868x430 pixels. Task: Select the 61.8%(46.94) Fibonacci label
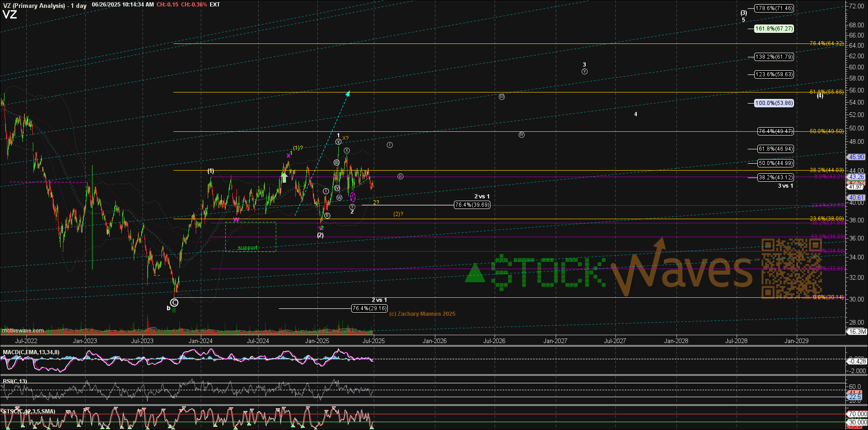point(775,149)
